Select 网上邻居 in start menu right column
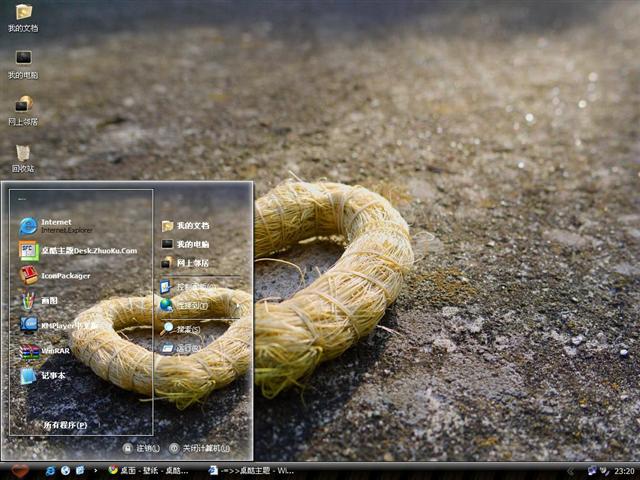Image resolution: width=640 pixels, height=480 pixels. coord(185,263)
